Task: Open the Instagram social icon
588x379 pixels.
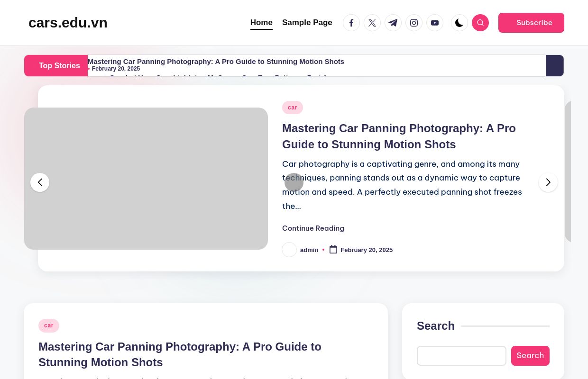Action: (414, 23)
